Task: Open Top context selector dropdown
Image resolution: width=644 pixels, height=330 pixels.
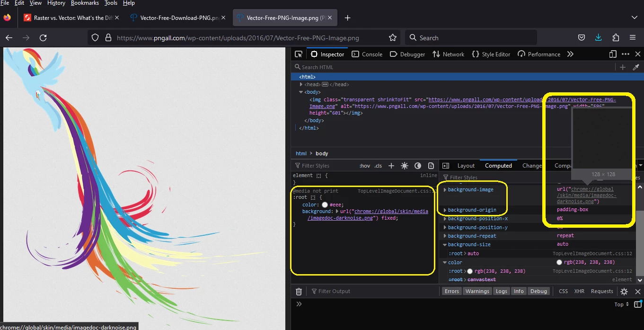Action: pyautogui.click(x=622, y=304)
